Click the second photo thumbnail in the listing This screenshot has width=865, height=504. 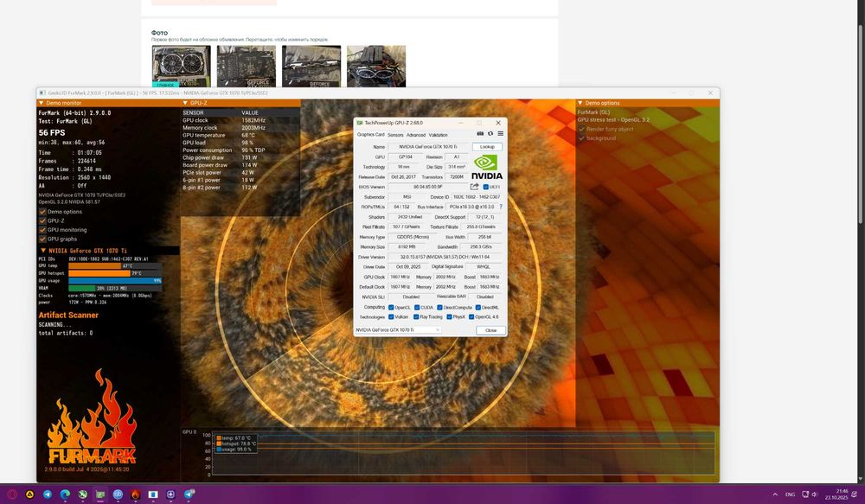coord(246,67)
